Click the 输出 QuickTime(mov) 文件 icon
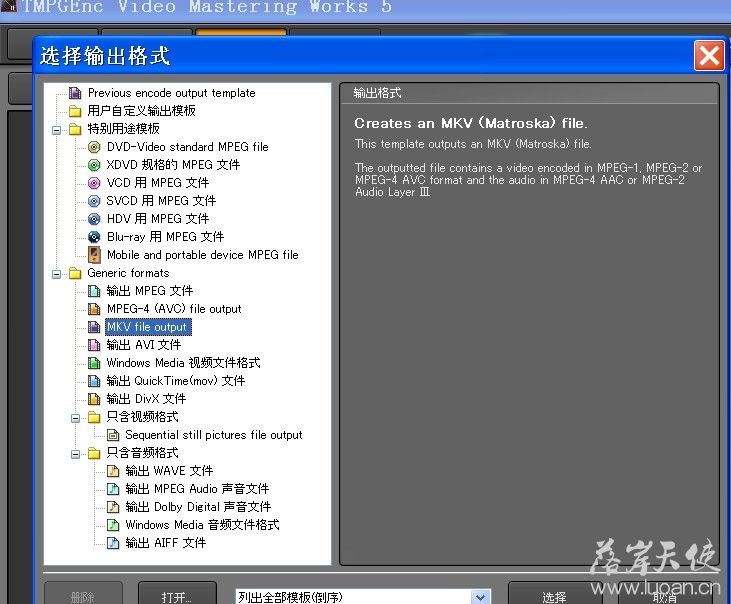 point(94,381)
